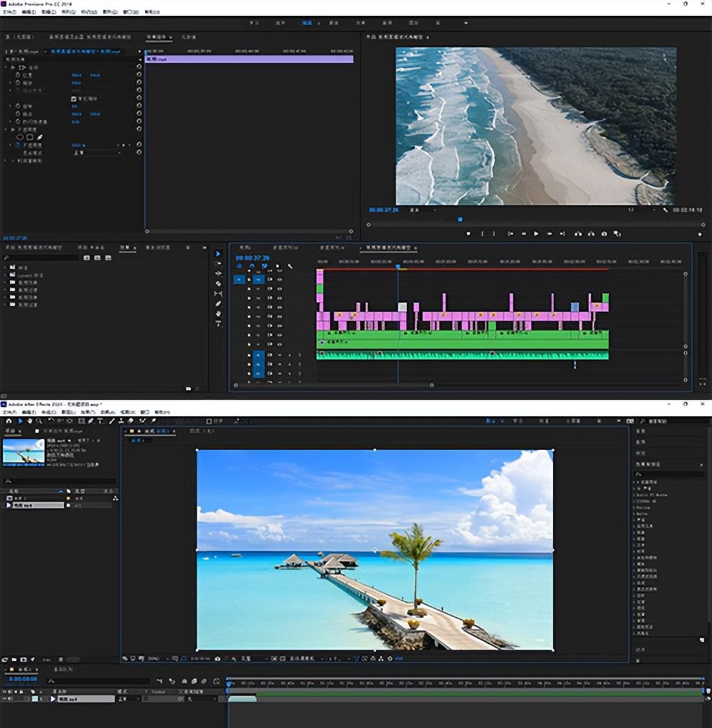
Task: Select the Type tool in Premiere
Action: coord(218,323)
